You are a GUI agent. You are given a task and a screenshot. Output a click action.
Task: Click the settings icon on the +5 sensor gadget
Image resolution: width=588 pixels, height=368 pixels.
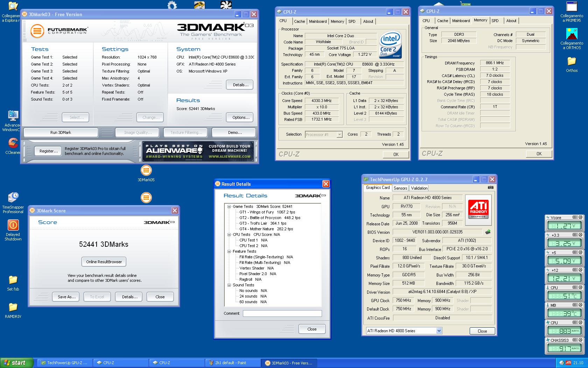[x=575, y=252]
